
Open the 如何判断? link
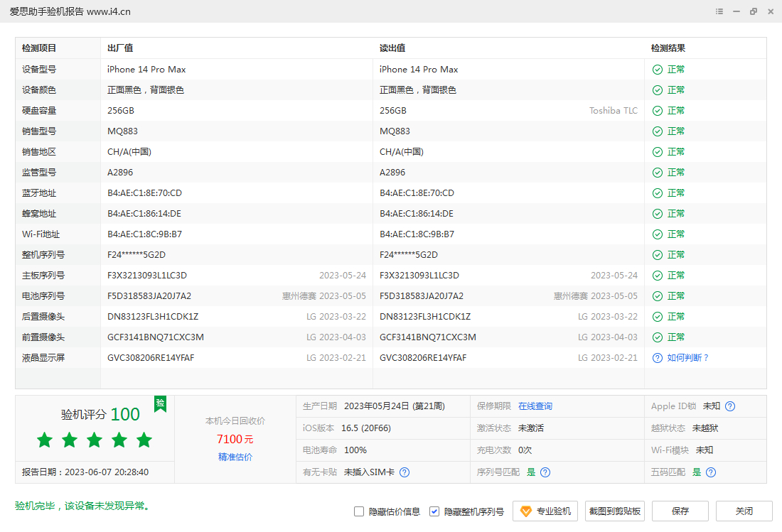point(687,358)
